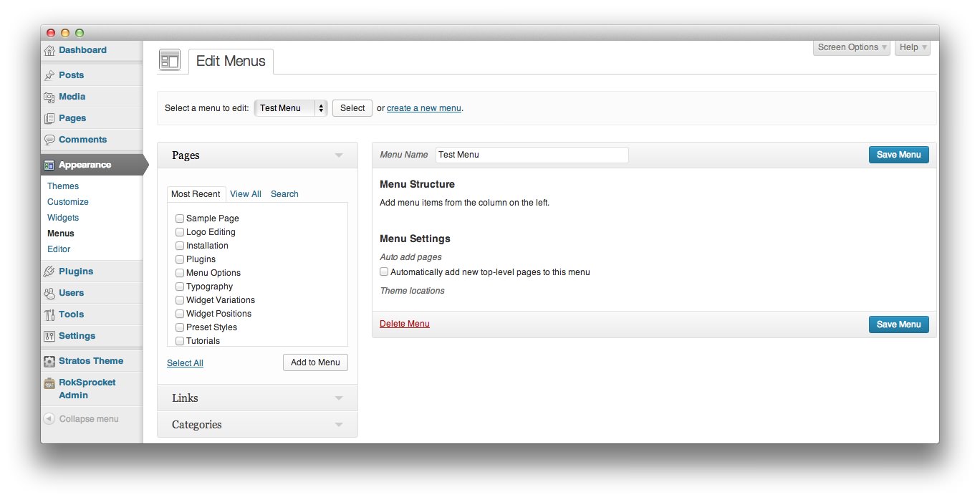Open the Test Menu selection dropdown
This screenshot has width=980, height=500.
[x=290, y=108]
